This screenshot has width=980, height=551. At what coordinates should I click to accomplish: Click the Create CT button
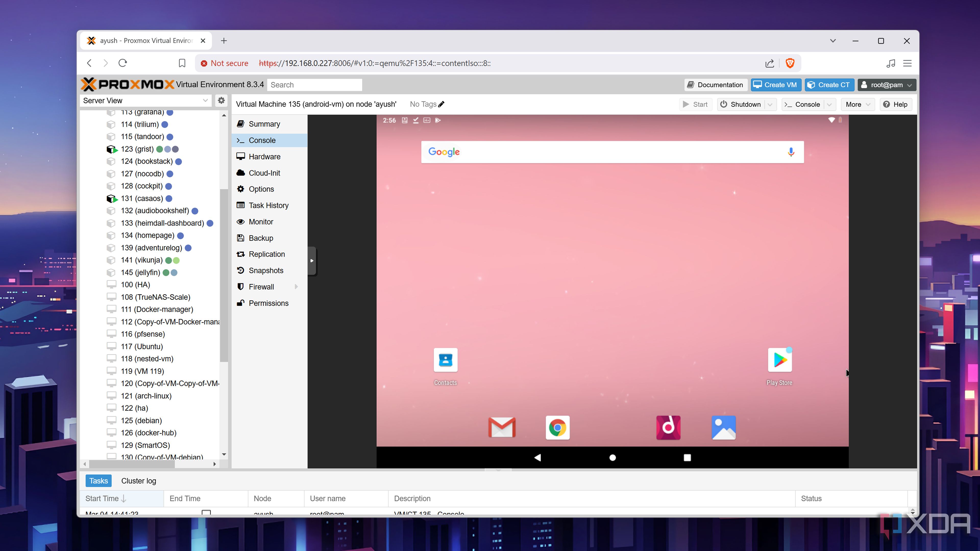pyautogui.click(x=829, y=85)
